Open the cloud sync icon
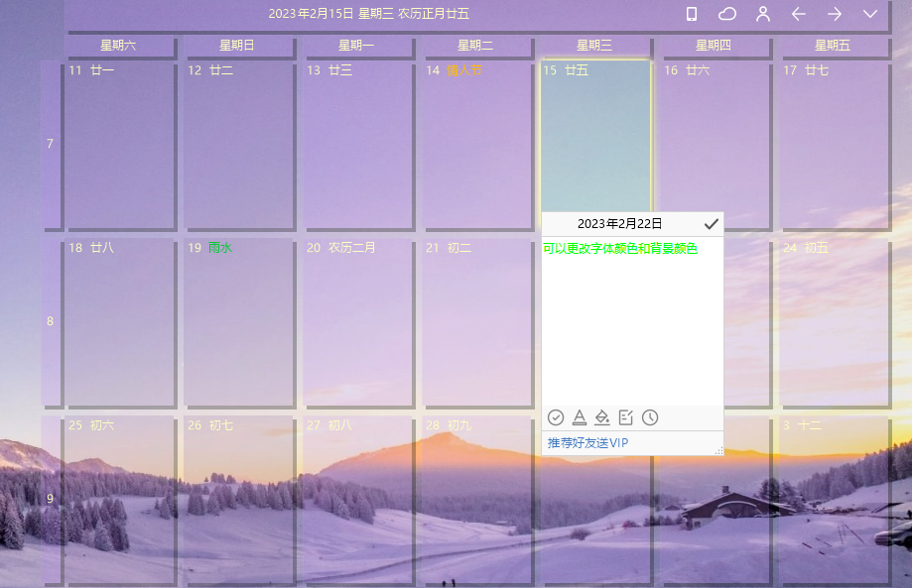 (x=727, y=14)
